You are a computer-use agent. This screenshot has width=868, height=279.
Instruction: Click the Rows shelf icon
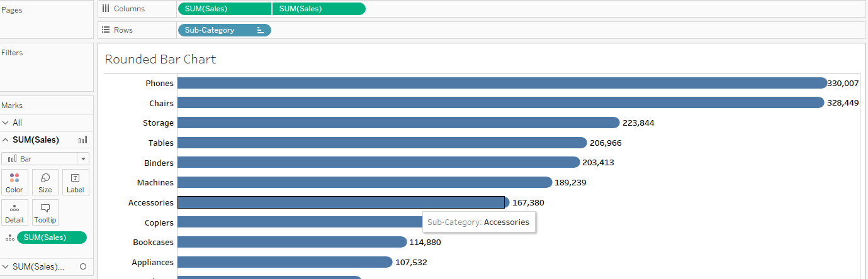(106, 30)
